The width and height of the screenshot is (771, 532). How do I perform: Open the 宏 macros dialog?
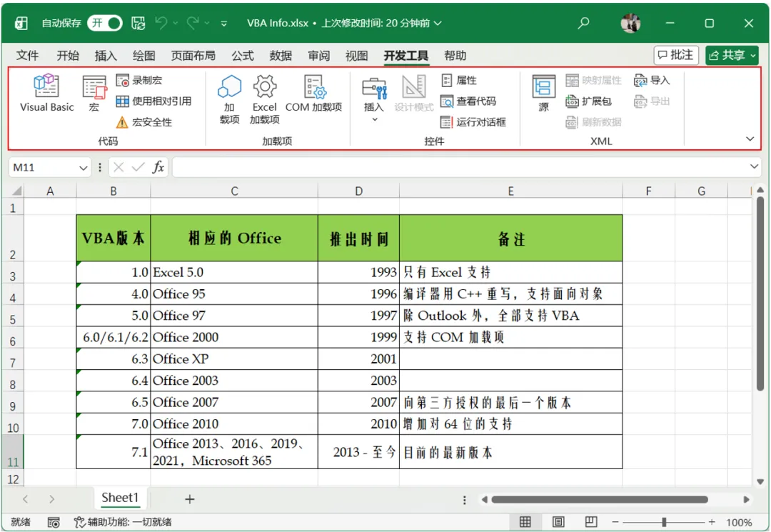(94, 92)
